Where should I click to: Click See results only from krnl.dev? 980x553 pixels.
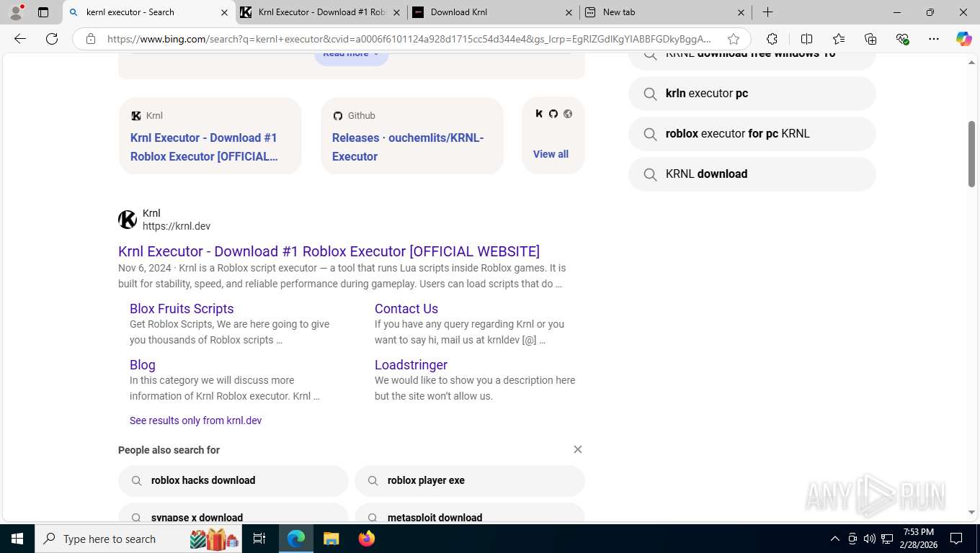point(195,421)
